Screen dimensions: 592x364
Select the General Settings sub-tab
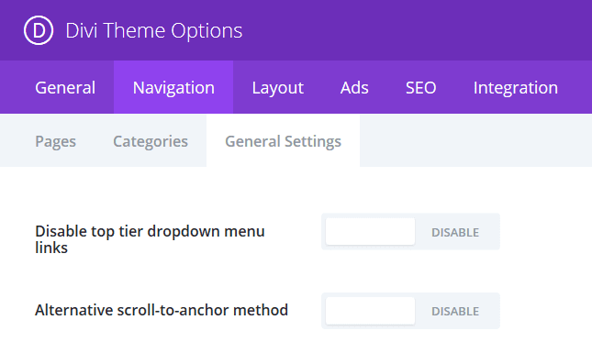(x=284, y=141)
